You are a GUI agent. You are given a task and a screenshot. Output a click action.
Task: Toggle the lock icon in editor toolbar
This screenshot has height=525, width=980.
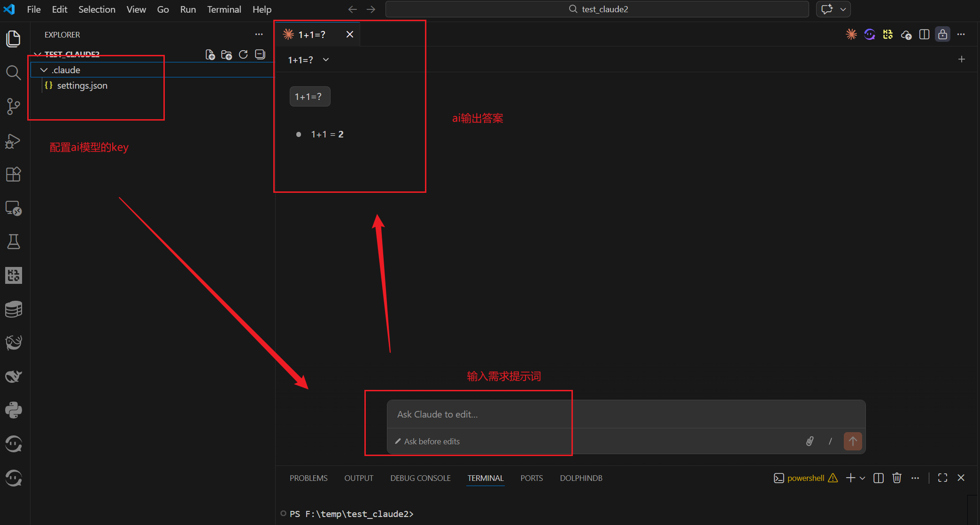tap(942, 34)
